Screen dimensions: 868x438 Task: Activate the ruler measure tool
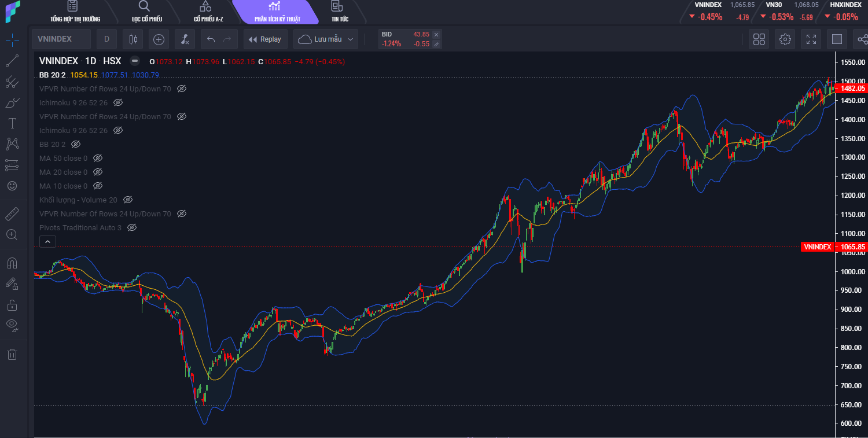tap(12, 215)
